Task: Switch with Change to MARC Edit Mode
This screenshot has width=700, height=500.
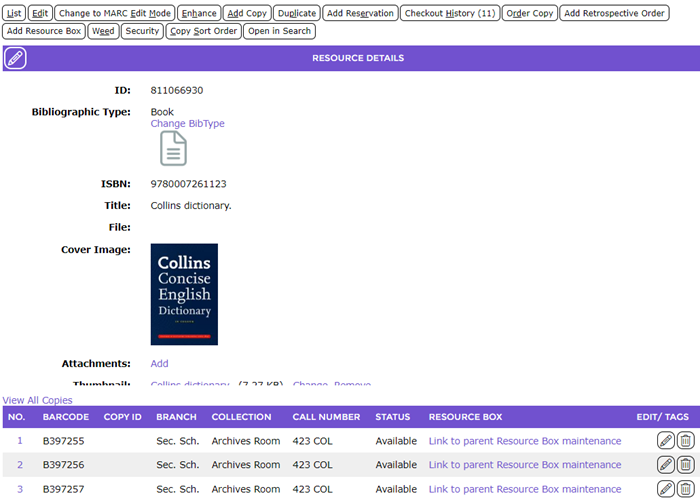Action: (115, 13)
